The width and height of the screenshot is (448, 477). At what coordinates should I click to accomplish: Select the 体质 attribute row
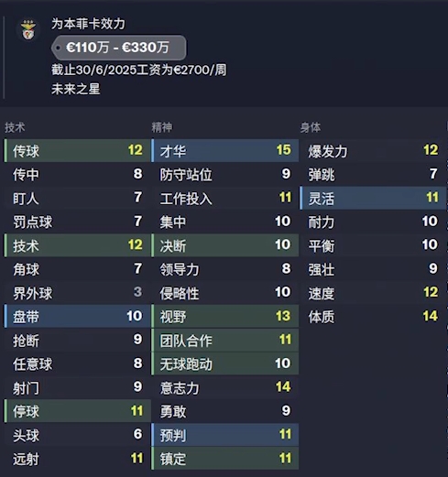[x=373, y=317]
